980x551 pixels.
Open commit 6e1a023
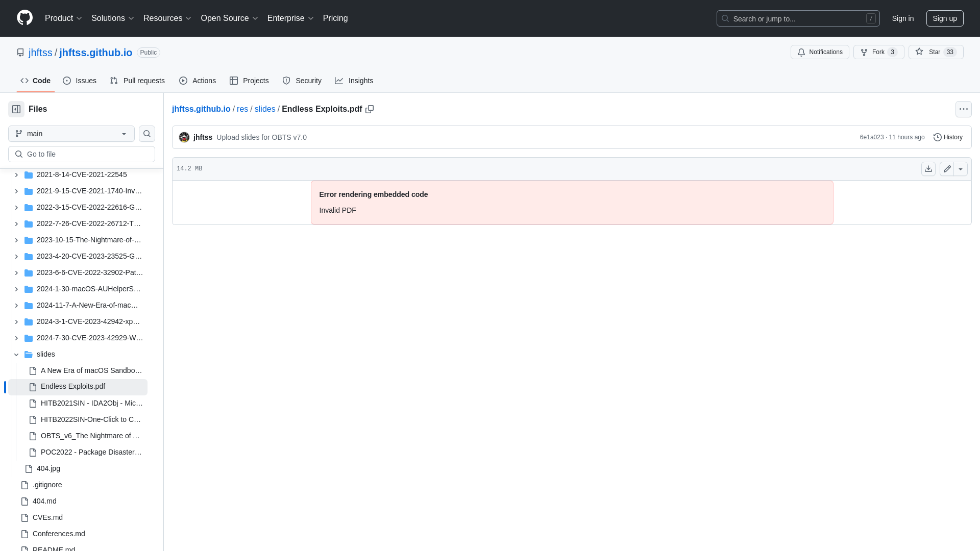pos(872,137)
